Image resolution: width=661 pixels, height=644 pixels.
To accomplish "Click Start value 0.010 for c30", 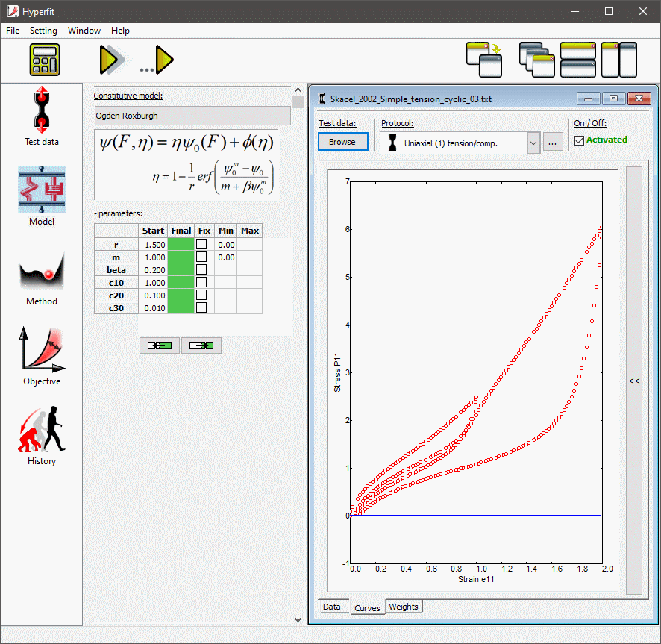I will click(153, 308).
